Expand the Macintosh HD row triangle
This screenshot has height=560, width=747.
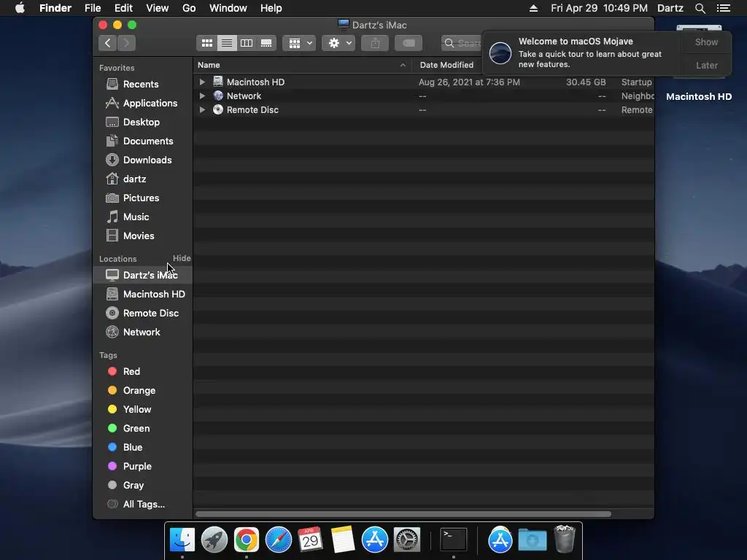tap(202, 82)
